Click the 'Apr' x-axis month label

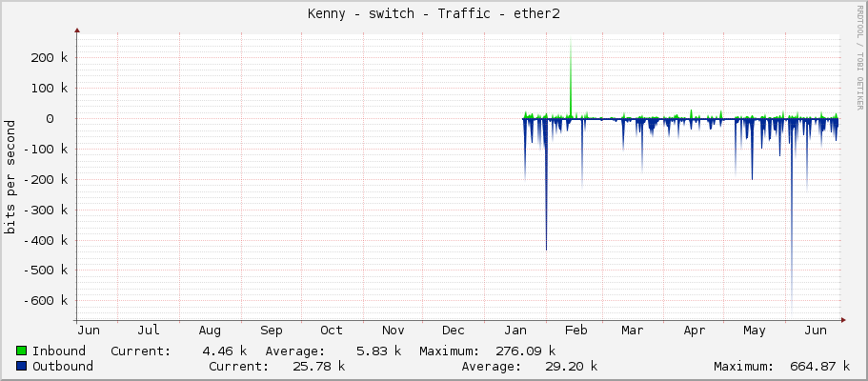coord(695,331)
